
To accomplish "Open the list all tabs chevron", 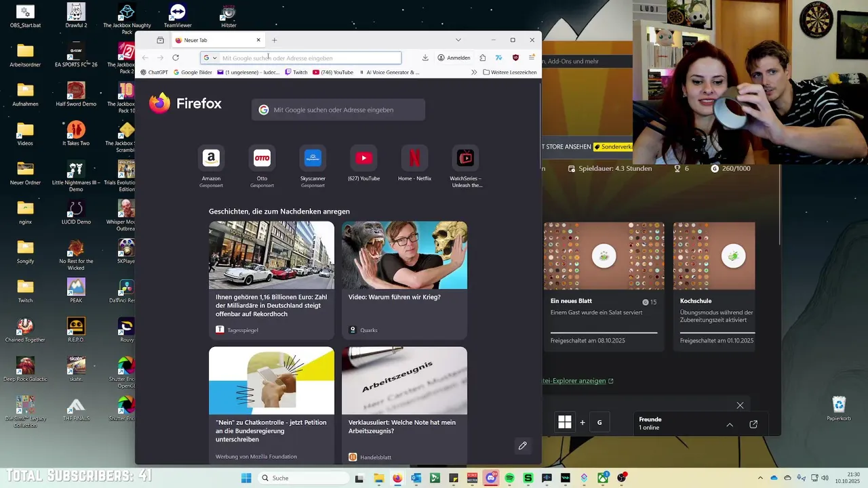I will point(458,40).
